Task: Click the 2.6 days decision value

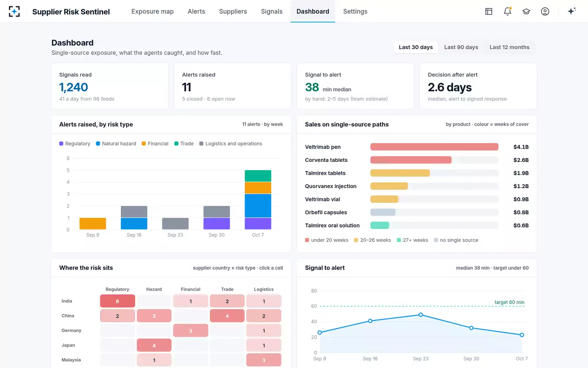Action: click(450, 87)
